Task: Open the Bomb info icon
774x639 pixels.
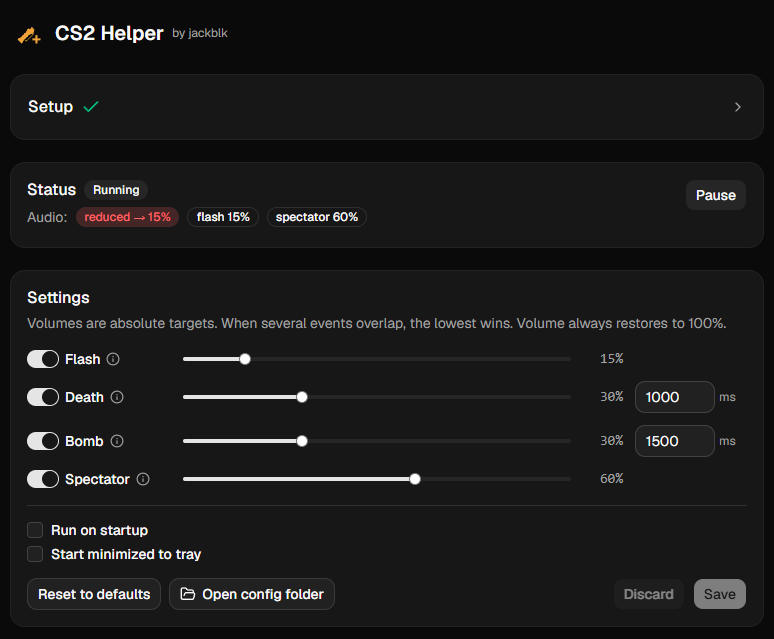Action: point(117,441)
